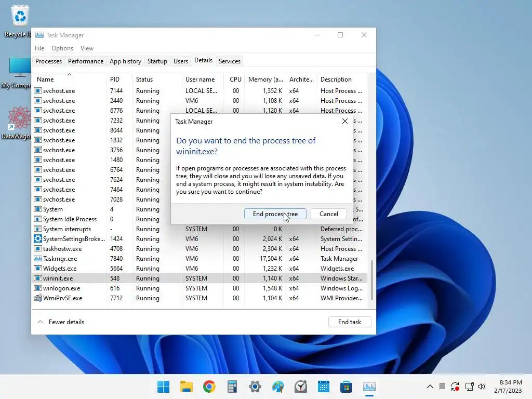
Task: Click the SystemSettingsBroker gear icon
Action: coord(37,238)
